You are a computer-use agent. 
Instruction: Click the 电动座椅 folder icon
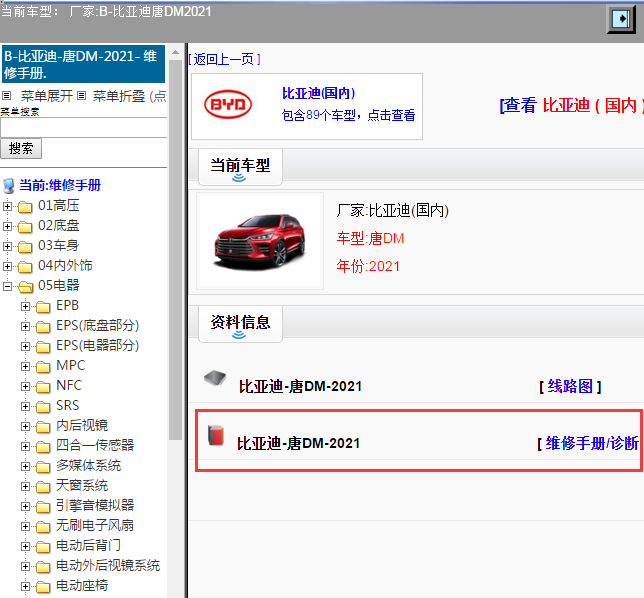(43, 587)
